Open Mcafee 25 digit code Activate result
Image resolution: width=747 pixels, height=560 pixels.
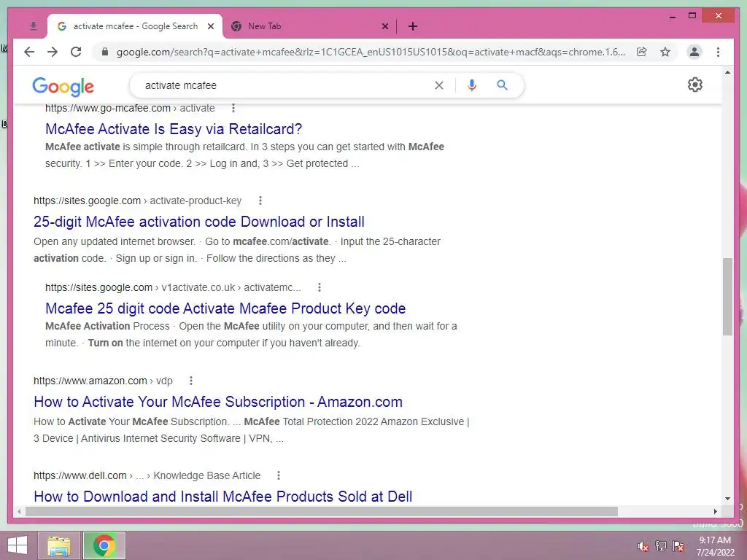click(225, 308)
